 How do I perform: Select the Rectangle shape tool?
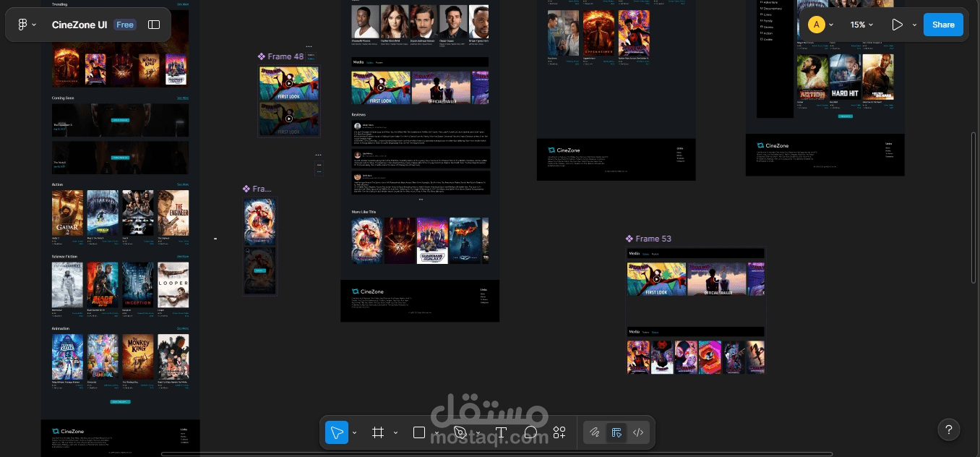418,432
